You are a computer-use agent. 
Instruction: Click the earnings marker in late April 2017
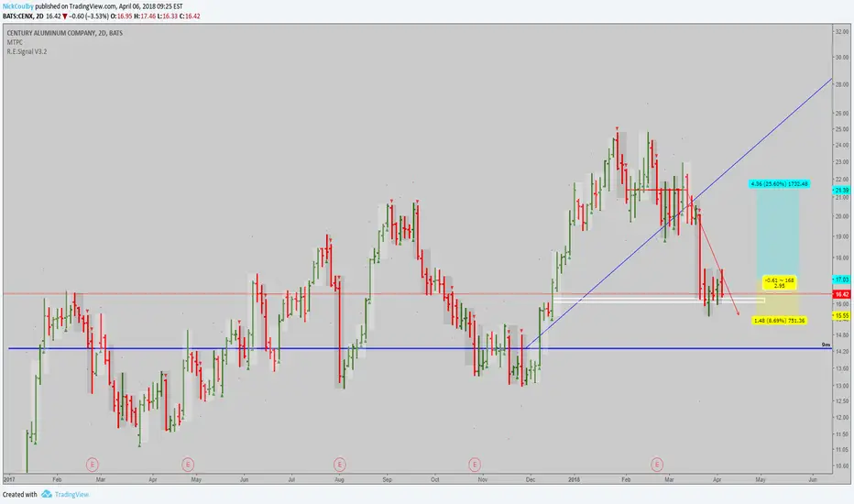tap(187, 465)
